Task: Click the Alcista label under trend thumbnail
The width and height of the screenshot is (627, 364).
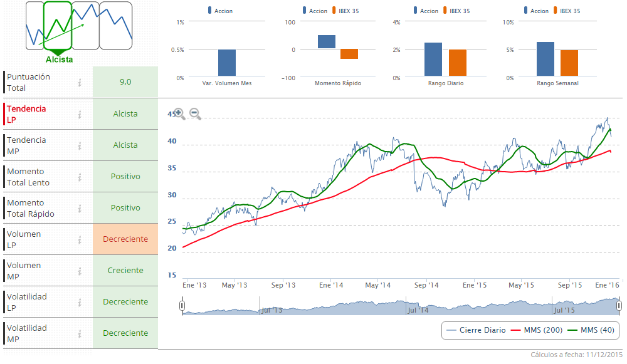Action: click(x=59, y=60)
